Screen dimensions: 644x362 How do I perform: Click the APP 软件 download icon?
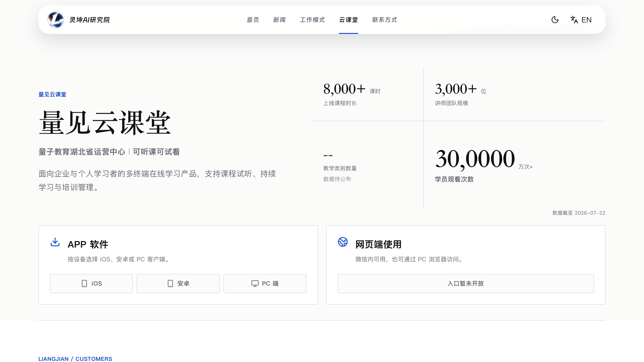pos(55,242)
